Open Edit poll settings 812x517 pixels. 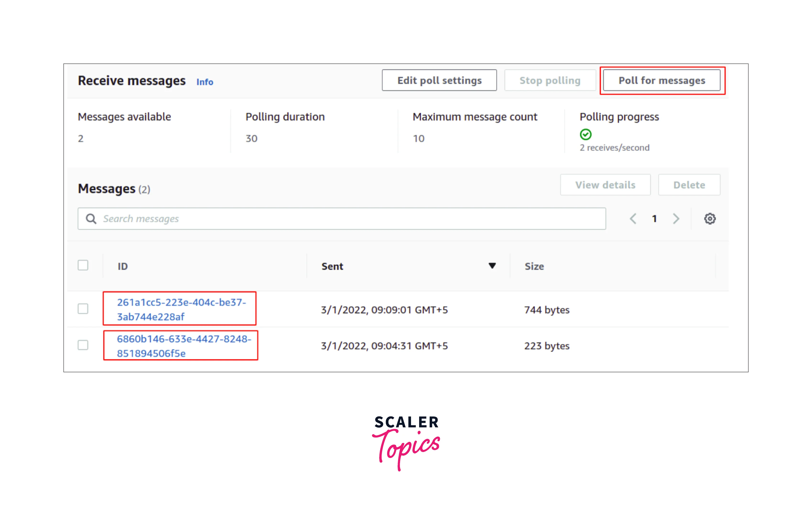click(x=439, y=80)
